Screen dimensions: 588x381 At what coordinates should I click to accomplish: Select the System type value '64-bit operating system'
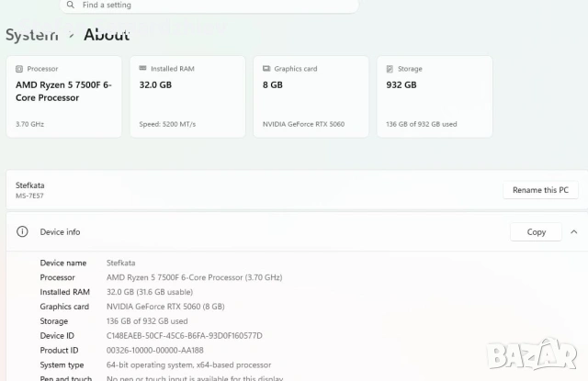tap(188, 364)
